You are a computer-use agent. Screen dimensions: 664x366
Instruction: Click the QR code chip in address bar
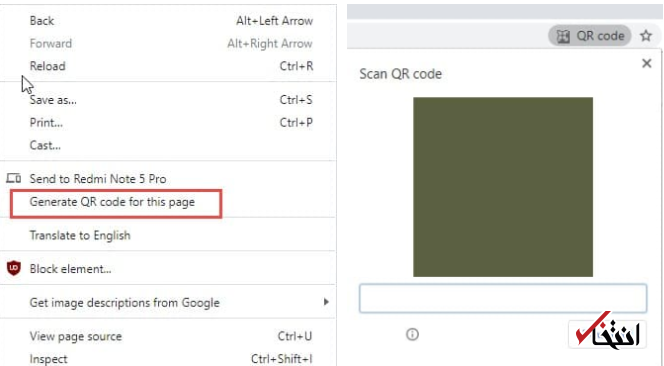pos(589,36)
